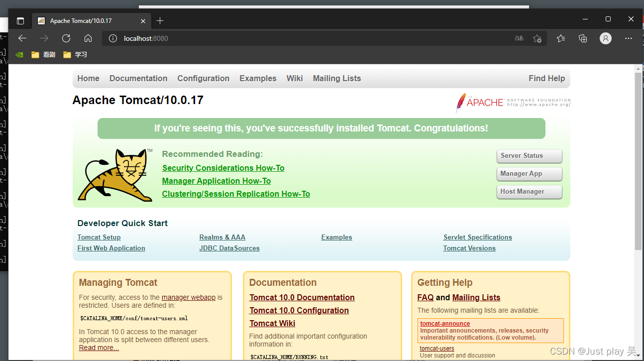Click the $CATALINA_HOME/conf/tomcat-users.xml path text

click(x=134, y=318)
